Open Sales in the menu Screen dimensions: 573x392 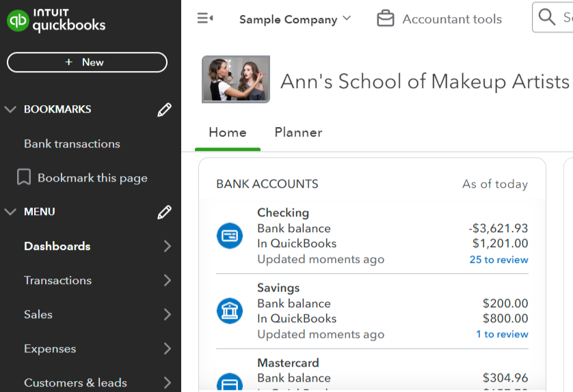38,314
